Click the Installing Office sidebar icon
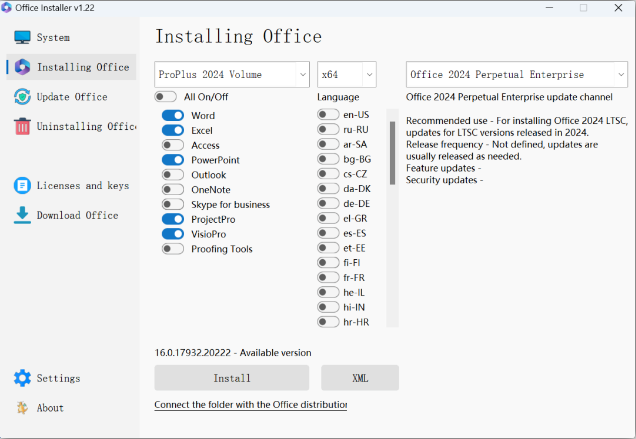Image resolution: width=636 pixels, height=439 pixels. pyautogui.click(x=22, y=67)
